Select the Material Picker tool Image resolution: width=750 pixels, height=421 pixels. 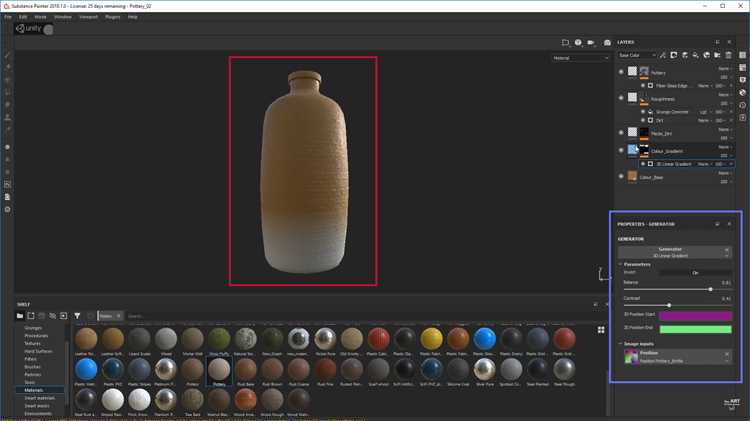[x=8, y=130]
